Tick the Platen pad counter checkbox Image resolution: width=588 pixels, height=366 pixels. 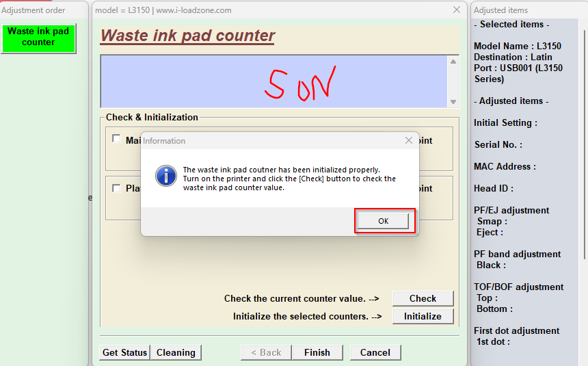(x=116, y=188)
